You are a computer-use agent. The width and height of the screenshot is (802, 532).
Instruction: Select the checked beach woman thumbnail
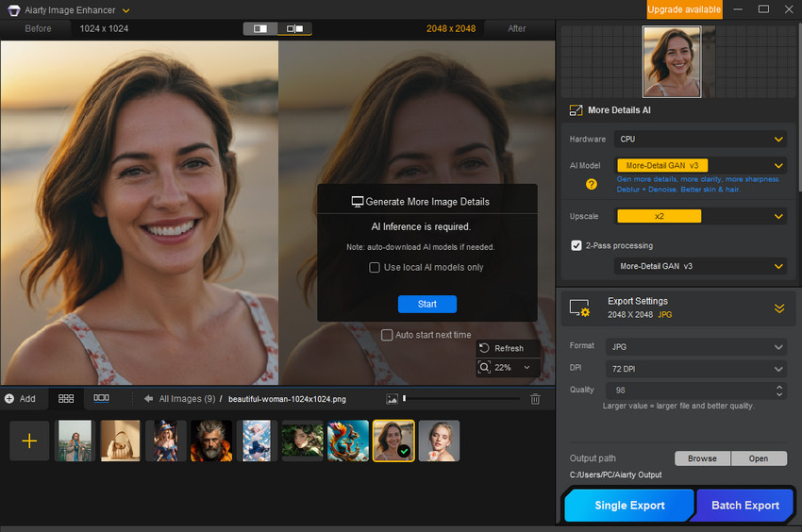pyautogui.click(x=393, y=441)
